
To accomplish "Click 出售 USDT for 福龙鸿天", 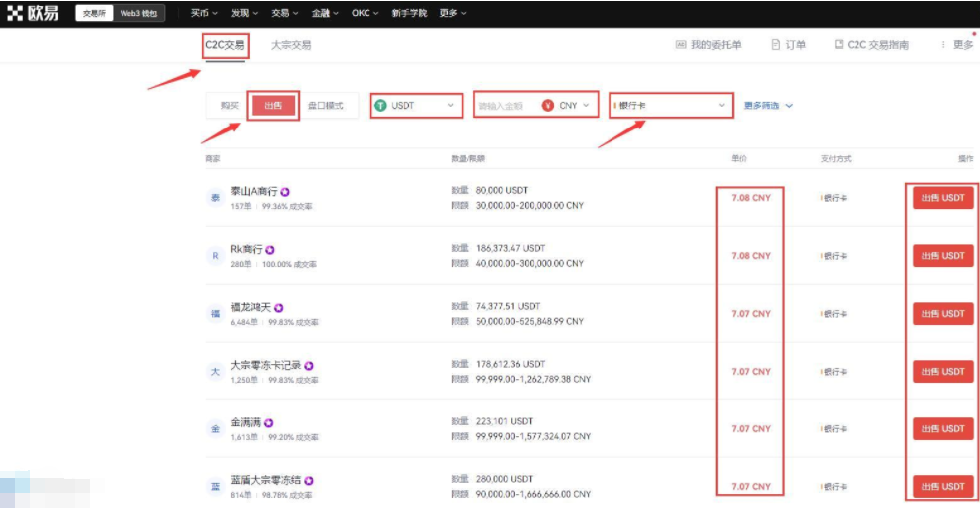I will pyautogui.click(x=942, y=314).
